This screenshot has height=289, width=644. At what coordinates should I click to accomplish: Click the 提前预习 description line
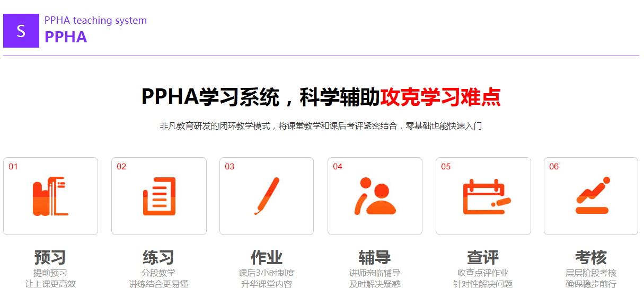click(50, 273)
